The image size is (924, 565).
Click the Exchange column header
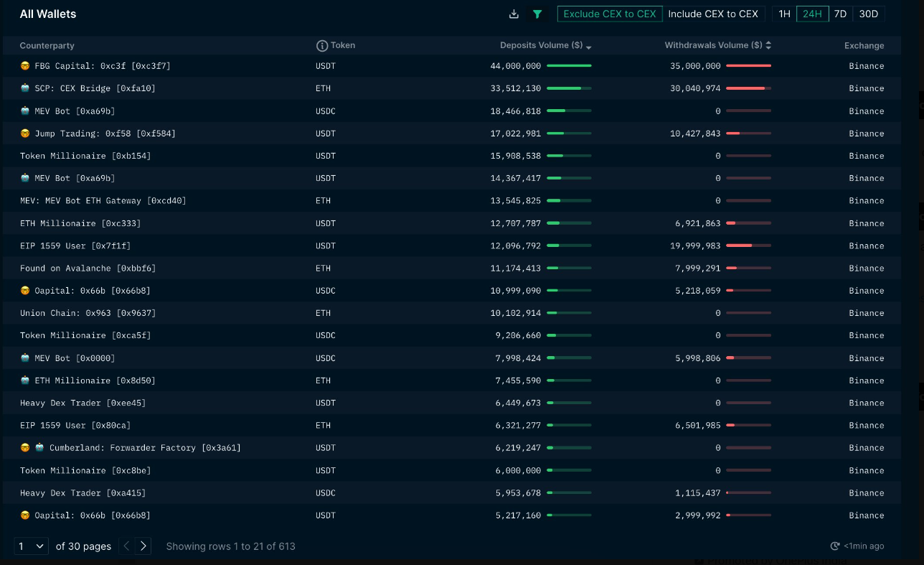point(864,46)
